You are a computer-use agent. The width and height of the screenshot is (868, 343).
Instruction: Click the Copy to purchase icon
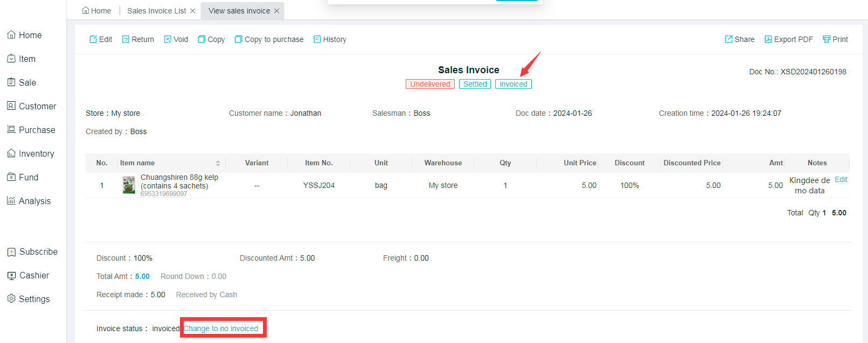click(x=238, y=39)
